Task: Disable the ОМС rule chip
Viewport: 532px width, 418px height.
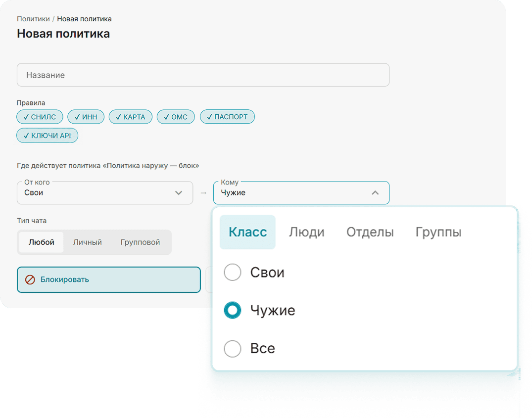Action: tap(176, 117)
